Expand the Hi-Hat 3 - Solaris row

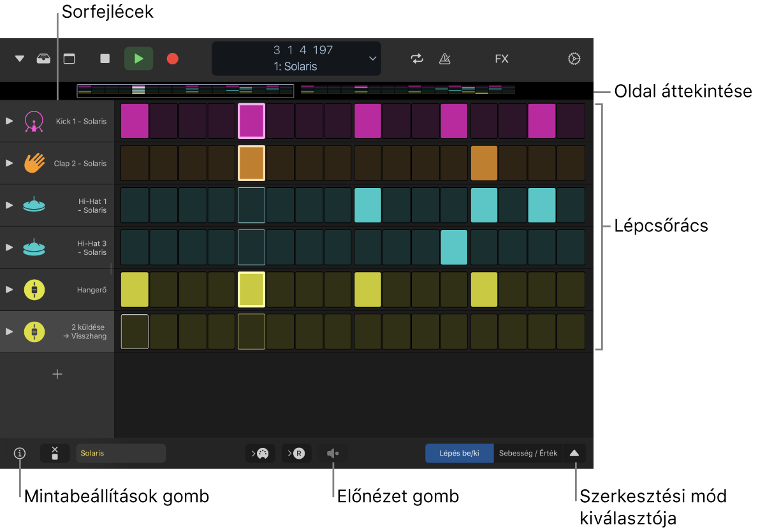9,247
